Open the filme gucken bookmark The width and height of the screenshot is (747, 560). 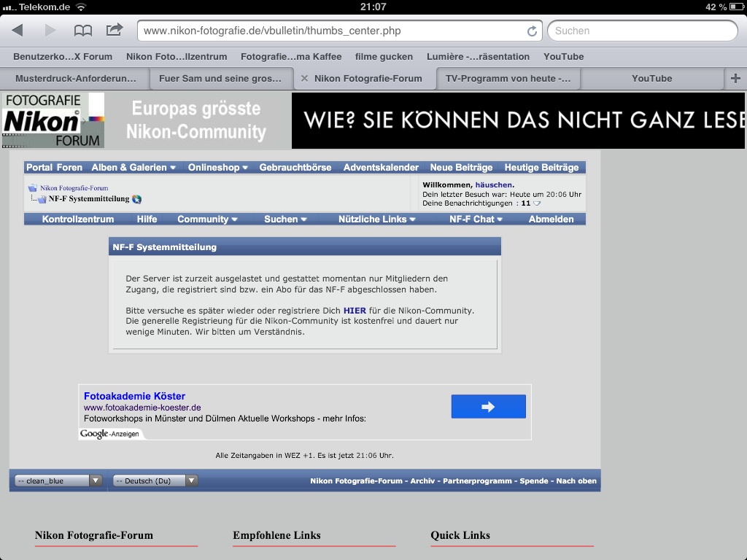pyautogui.click(x=384, y=57)
